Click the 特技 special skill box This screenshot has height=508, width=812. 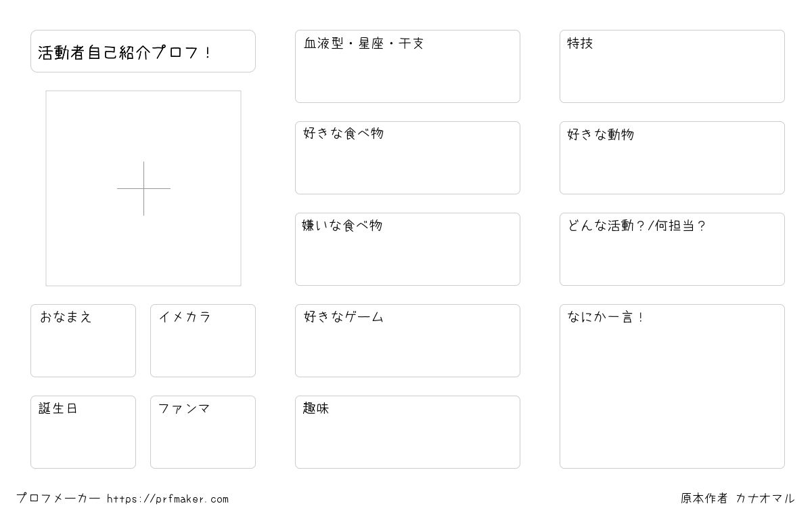672,66
